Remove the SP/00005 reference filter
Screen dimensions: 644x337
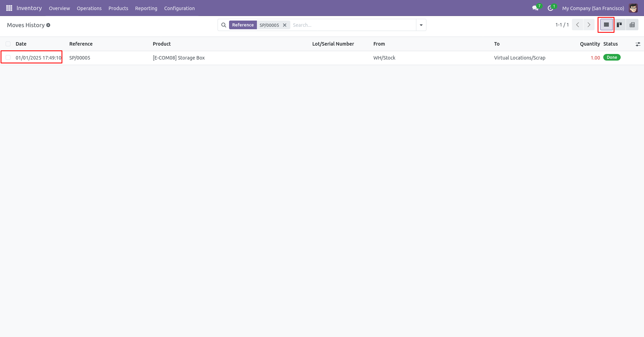pyautogui.click(x=285, y=25)
